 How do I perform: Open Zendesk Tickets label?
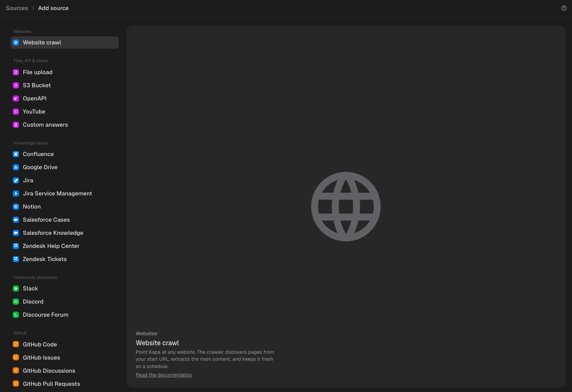click(45, 259)
